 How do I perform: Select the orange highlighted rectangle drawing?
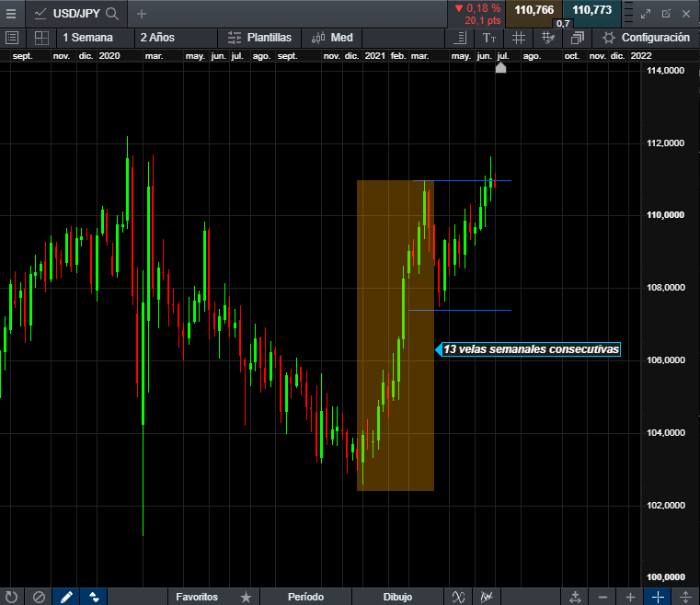coord(395,336)
